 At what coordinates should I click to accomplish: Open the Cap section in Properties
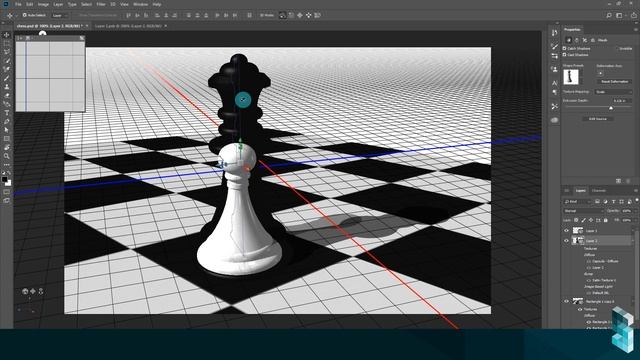point(584,40)
